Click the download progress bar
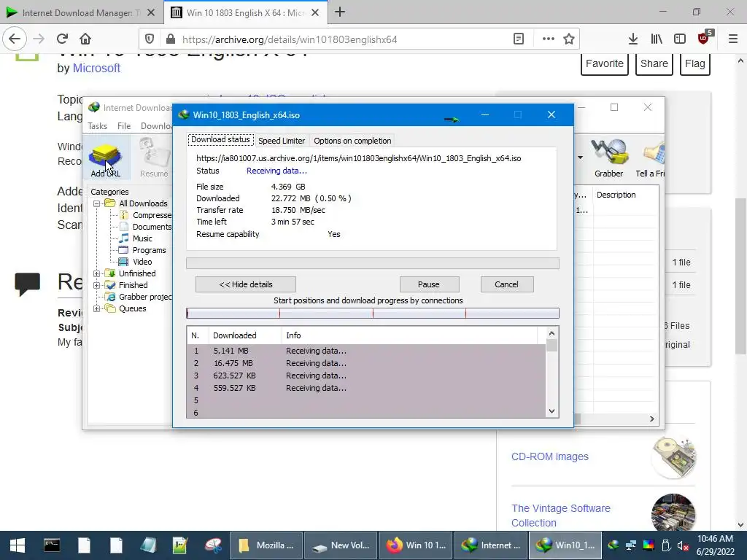 pos(373,263)
